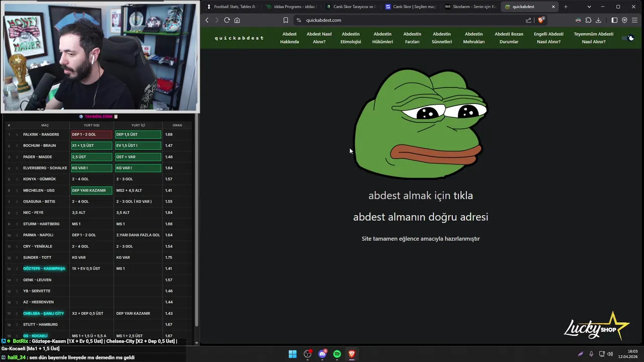Open the Engelli Abdesti Nasıl Alınır? link

(548, 38)
